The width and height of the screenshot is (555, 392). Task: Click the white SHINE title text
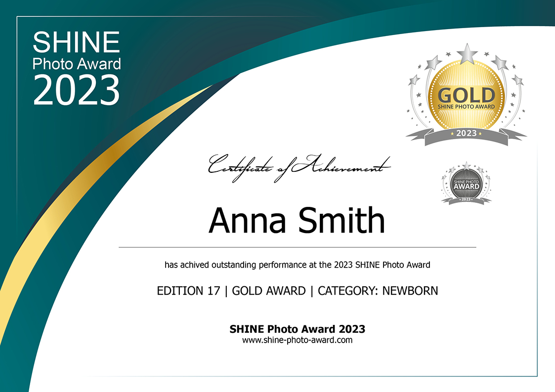coord(76,42)
